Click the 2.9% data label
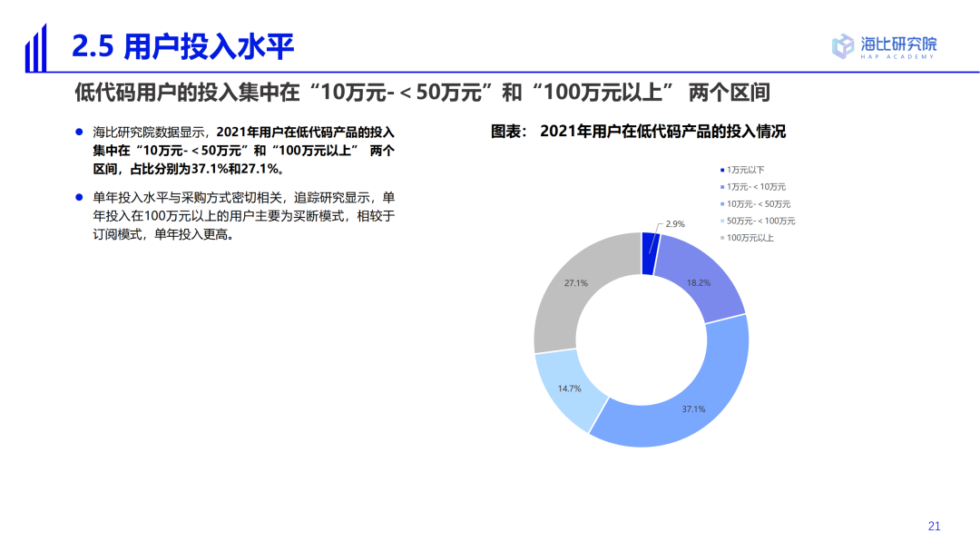 click(x=675, y=224)
